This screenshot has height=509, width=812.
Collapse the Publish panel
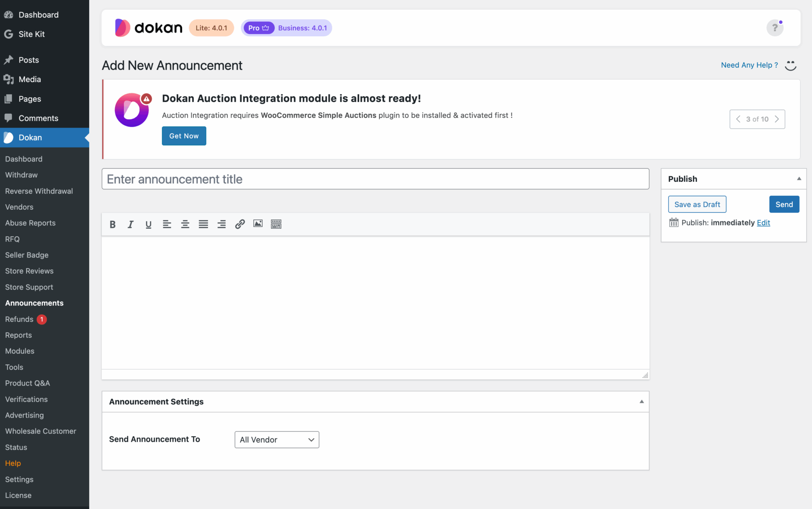click(x=799, y=179)
